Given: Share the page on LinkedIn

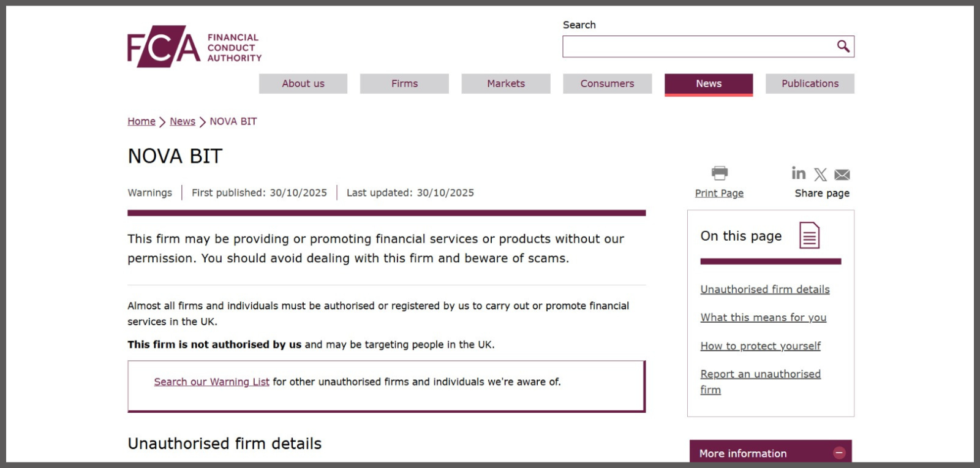Looking at the screenshot, I should pyautogui.click(x=798, y=173).
